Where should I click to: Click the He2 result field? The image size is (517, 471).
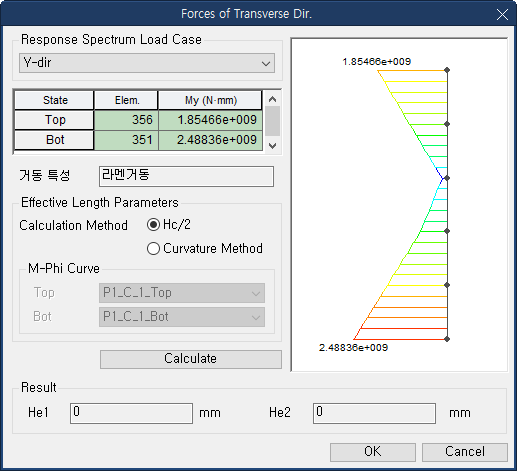374,413
